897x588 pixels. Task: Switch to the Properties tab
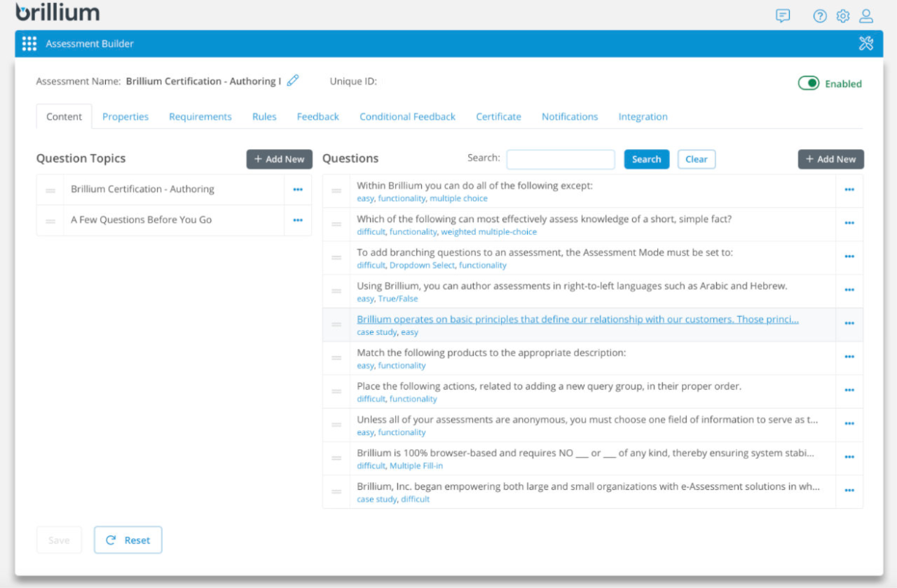coord(125,116)
